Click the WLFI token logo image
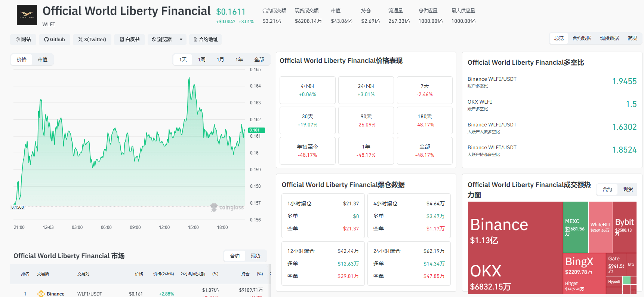Image resolution: width=644 pixels, height=297 pixels. (x=27, y=15)
